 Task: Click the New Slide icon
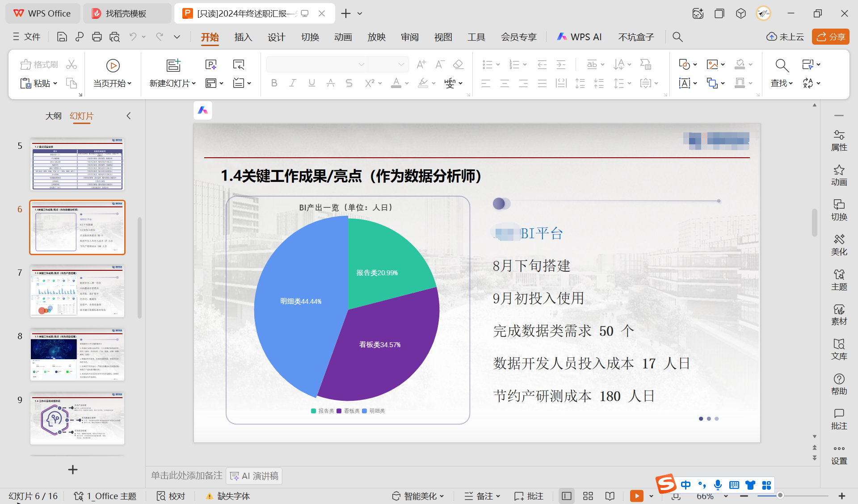tap(173, 66)
